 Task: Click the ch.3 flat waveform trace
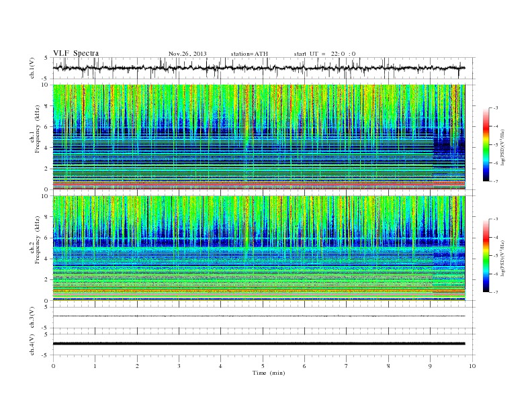point(259,316)
